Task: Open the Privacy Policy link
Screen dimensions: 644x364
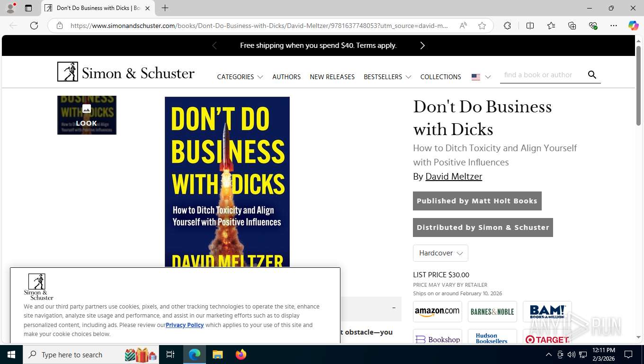Action: (x=185, y=325)
